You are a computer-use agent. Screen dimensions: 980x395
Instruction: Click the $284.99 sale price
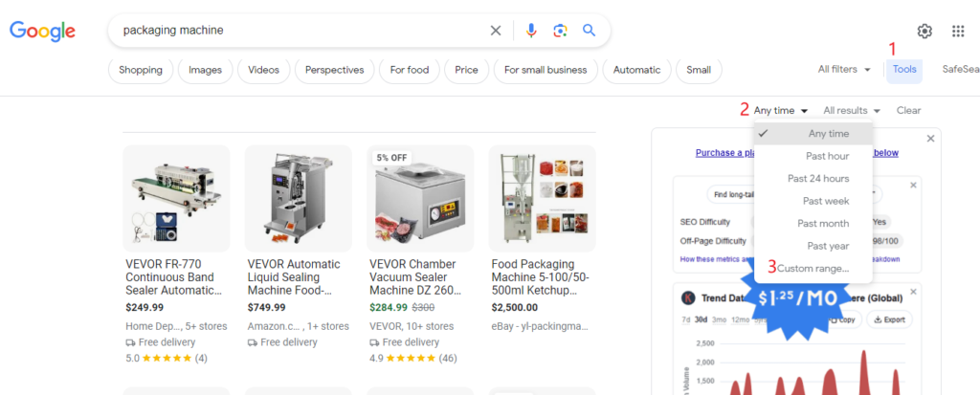coord(389,308)
